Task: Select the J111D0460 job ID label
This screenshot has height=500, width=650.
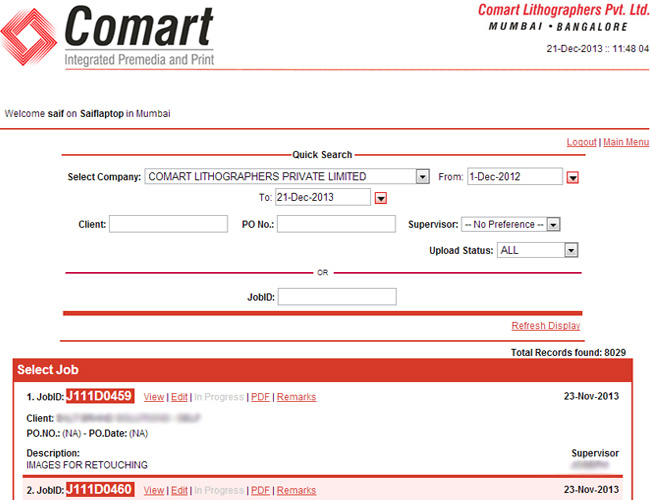Action: 99,490
